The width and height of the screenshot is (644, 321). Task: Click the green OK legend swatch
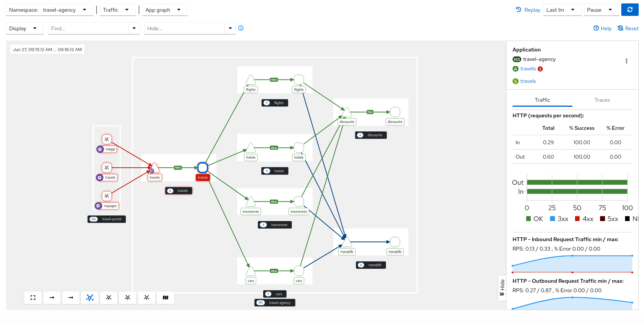click(x=528, y=219)
